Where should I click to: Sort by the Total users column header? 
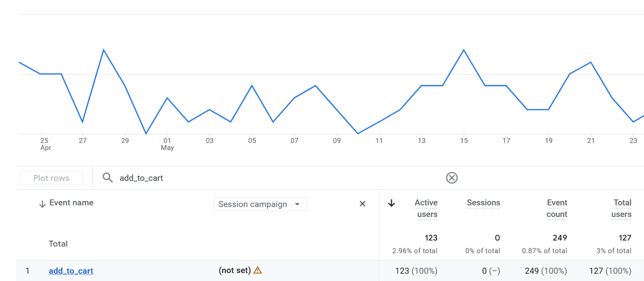click(x=621, y=208)
